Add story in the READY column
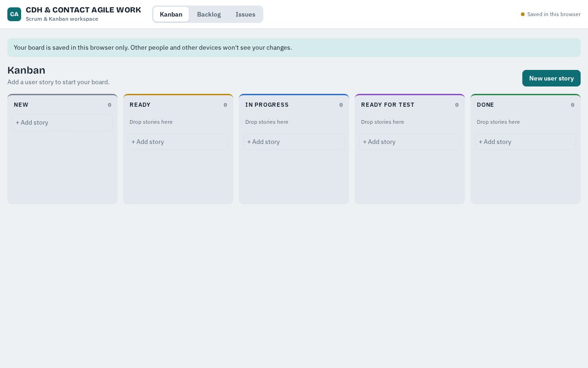 coord(178,142)
